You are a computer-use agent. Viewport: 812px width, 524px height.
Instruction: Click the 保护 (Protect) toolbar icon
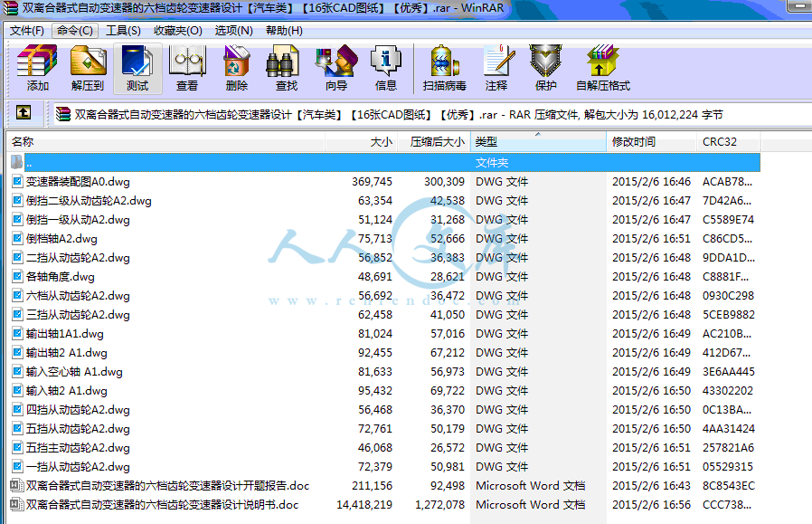pos(545,69)
